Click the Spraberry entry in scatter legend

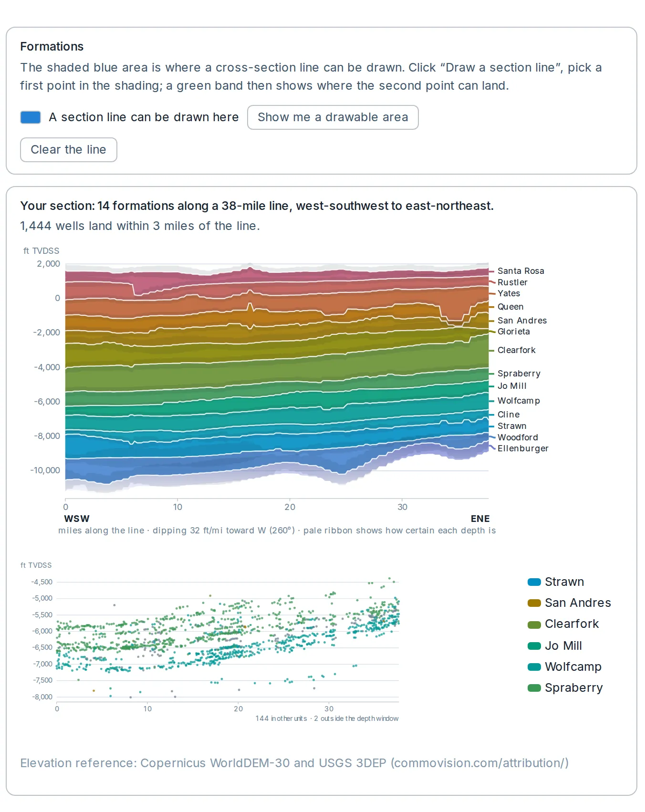tap(565, 688)
